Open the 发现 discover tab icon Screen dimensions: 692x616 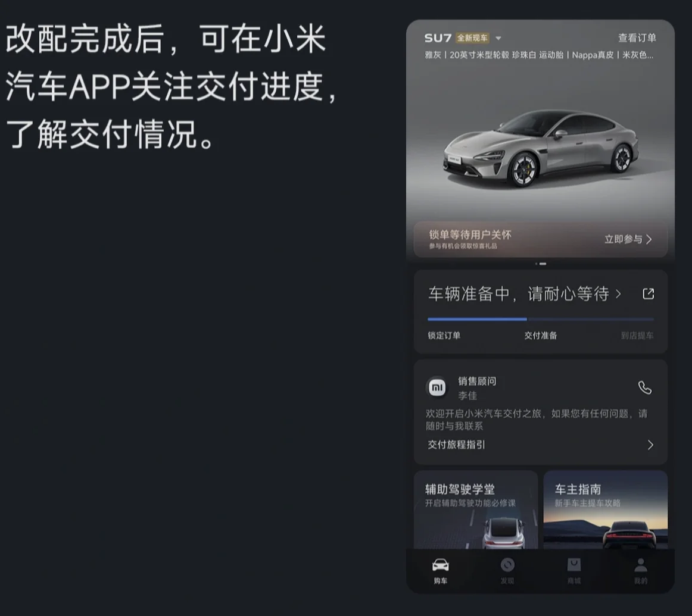coord(507,565)
